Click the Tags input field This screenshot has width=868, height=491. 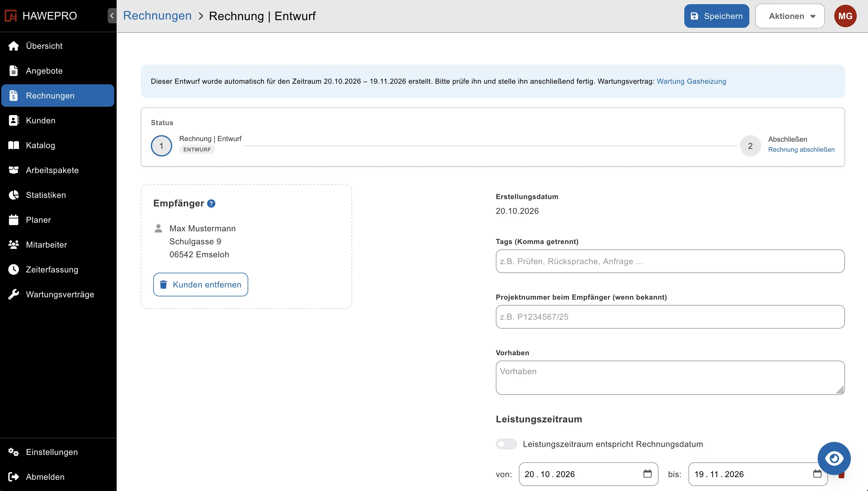point(670,261)
